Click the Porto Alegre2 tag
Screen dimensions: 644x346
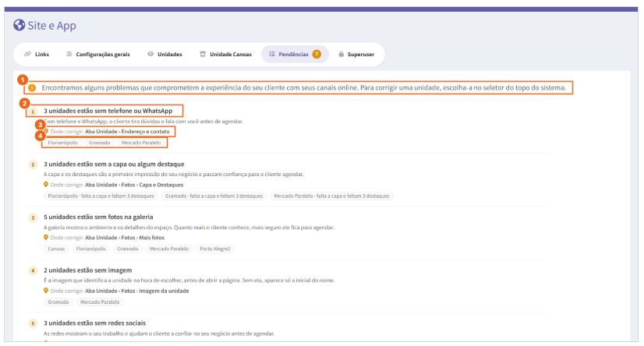[215, 249]
